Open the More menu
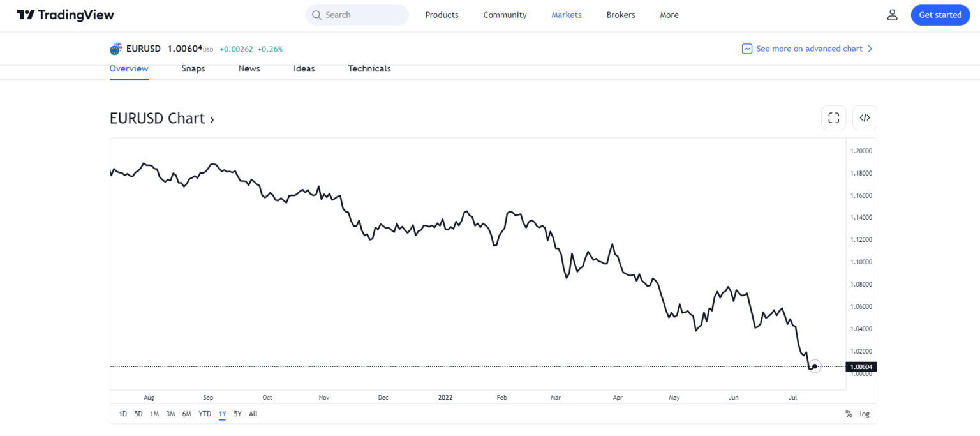This screenshot has height=436, width=980. point(669,15)
